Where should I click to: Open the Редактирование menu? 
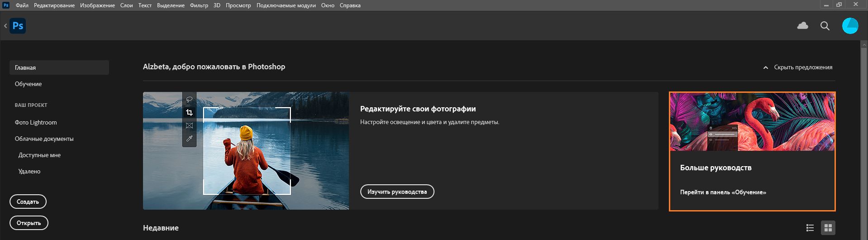click(x=54, y=5)
